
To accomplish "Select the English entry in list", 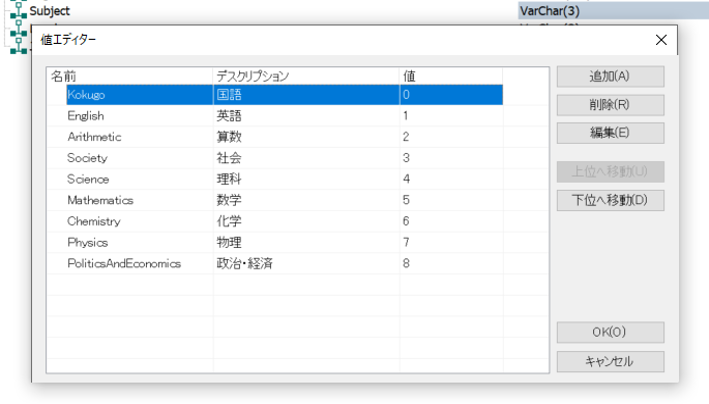I will [85, 116].
